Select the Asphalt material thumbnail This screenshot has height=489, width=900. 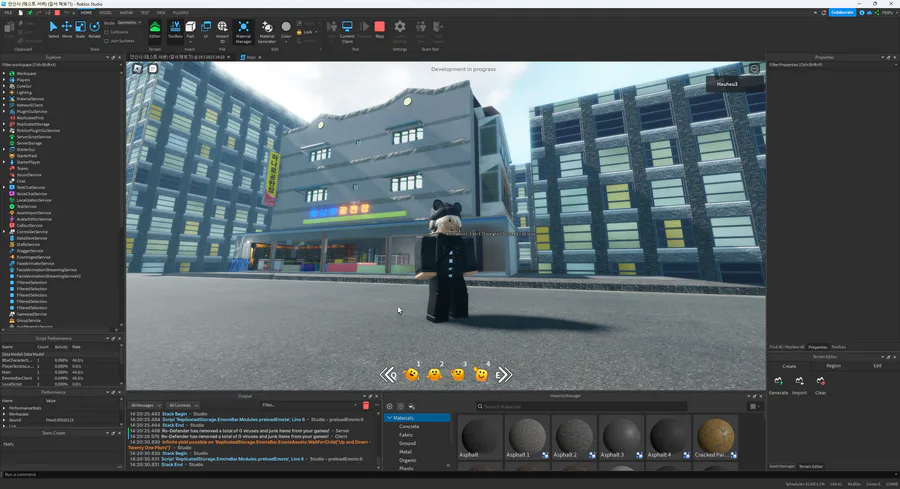click(x=480, y=437)
